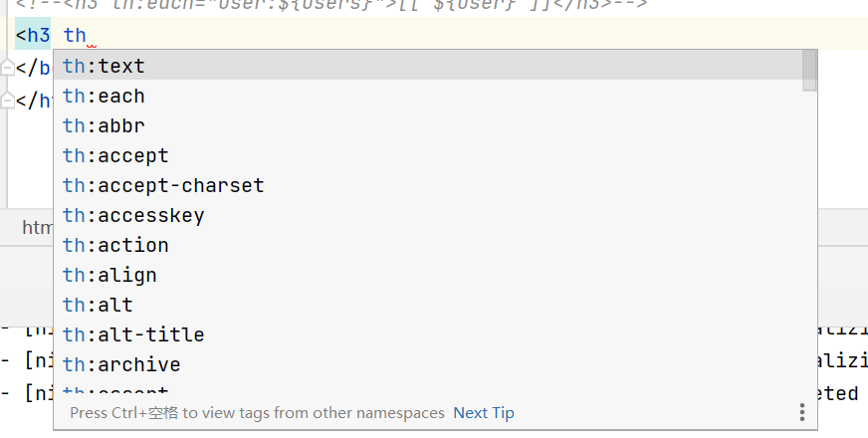
Task: Pick the th:abbr attribute suggestion
Action: tap(428, 125)
